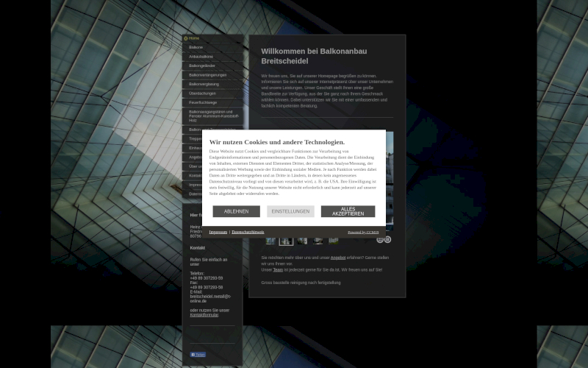Screen dimensions: 588x368
Task: Open the Balkone menu item
Action: 196,47
